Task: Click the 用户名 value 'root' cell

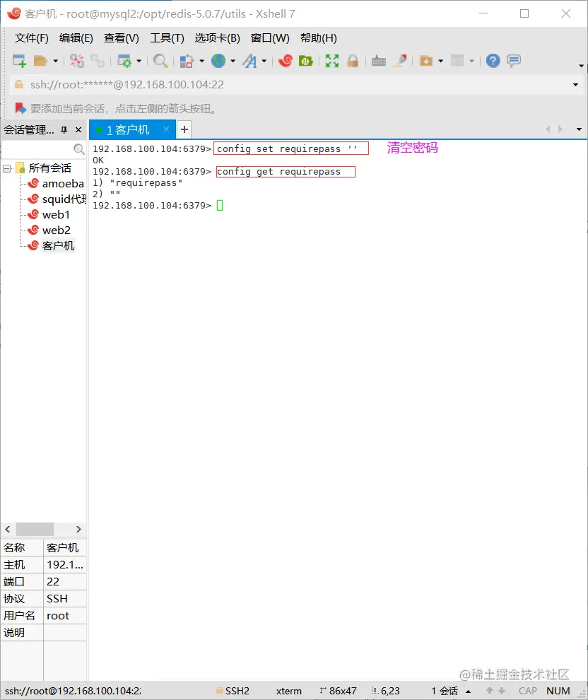Action: (x=65, y=616)
